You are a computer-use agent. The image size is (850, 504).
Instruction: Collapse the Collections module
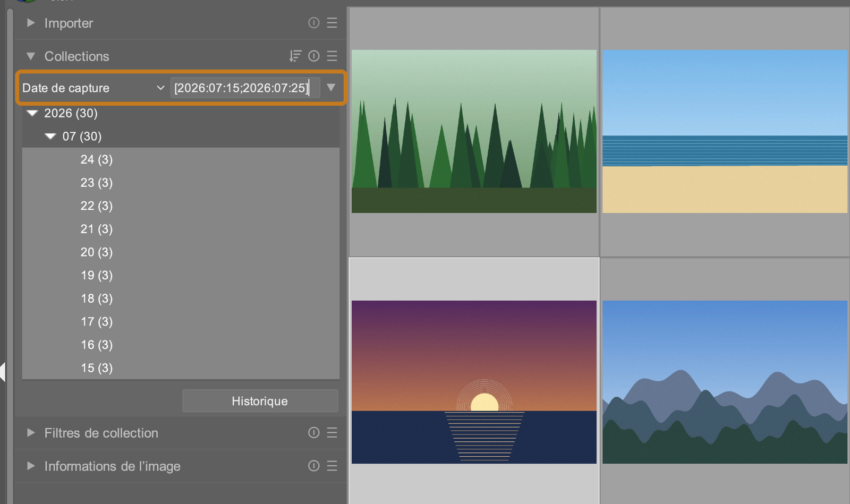tap(31, 56)
